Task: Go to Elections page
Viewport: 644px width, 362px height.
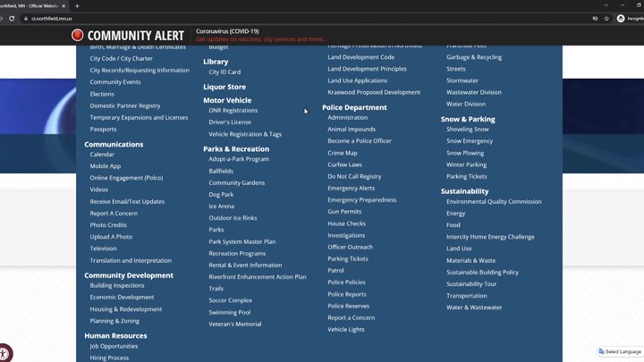Action: (102, 94)
